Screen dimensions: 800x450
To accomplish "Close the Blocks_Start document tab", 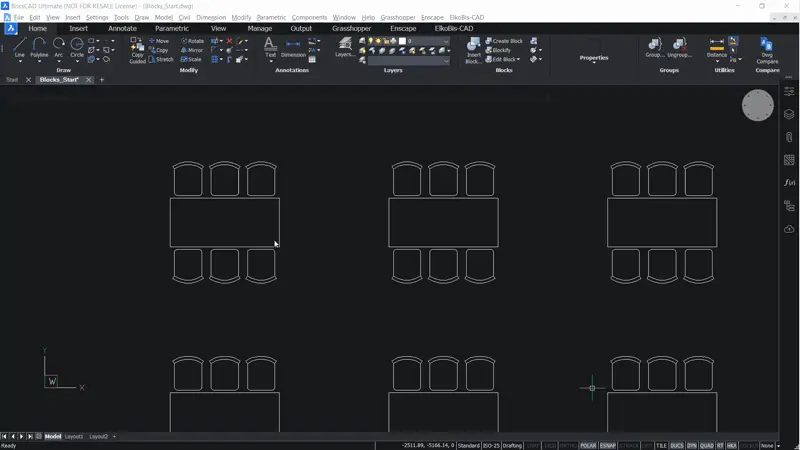I will [88, 80].
